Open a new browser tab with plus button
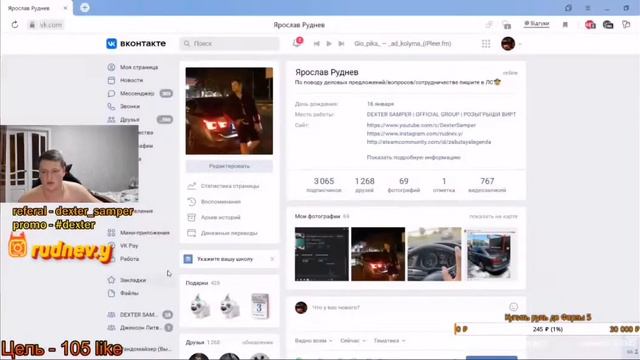Image resolution: width=640 pixels, height=360 pixels. click(x=84, y=7)
